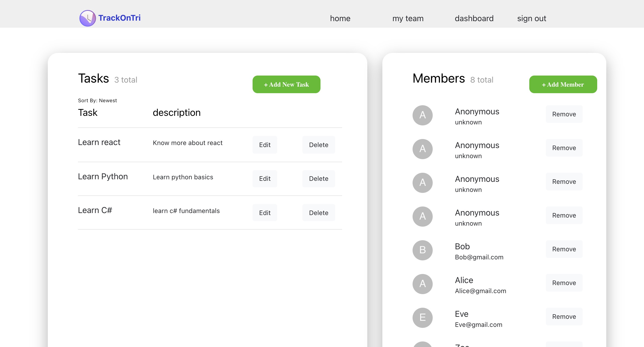Click the TrackOnTri brand name link
The height and width of the screenshot is (347, 644).
click(119, 18)
